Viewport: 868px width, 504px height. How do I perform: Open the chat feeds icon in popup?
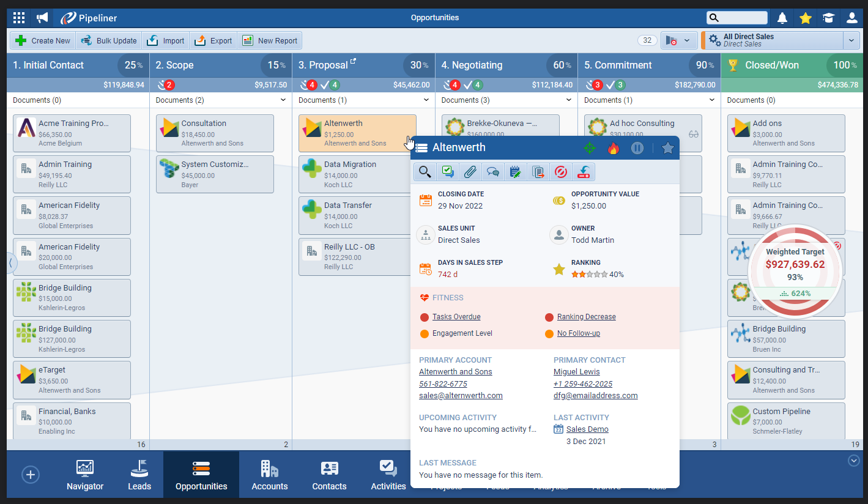pos(492,172)
